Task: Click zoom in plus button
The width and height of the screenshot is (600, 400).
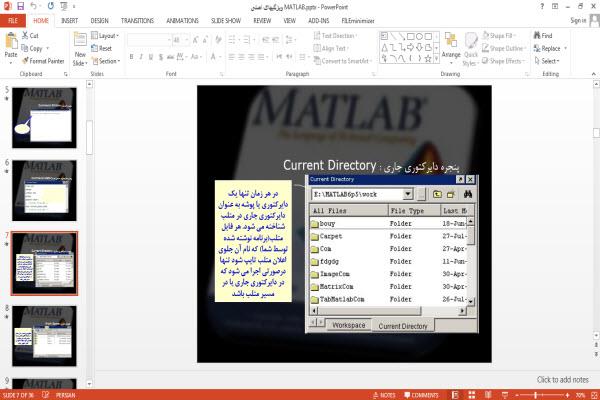Action: coord(567,395)
